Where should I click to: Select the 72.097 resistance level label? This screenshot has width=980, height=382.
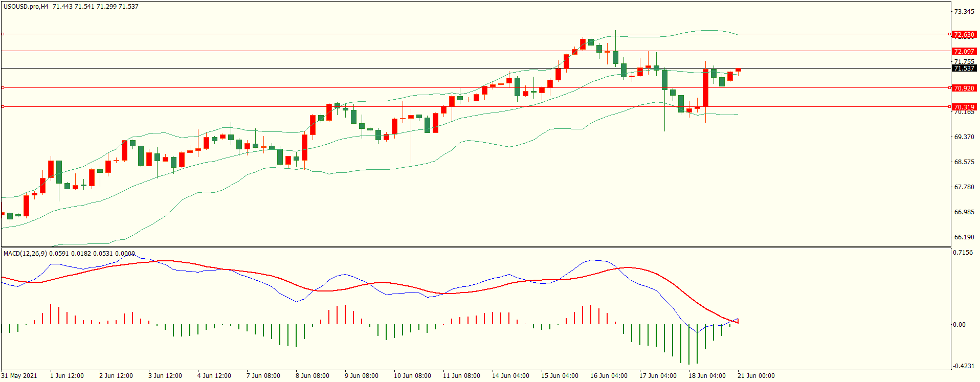click(964, 52)
